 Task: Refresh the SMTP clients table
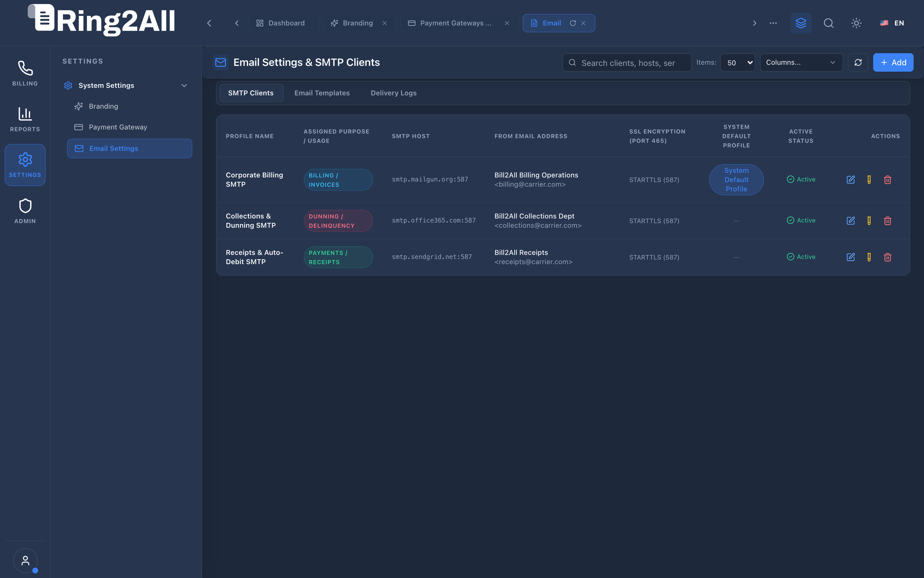[858, 62]
